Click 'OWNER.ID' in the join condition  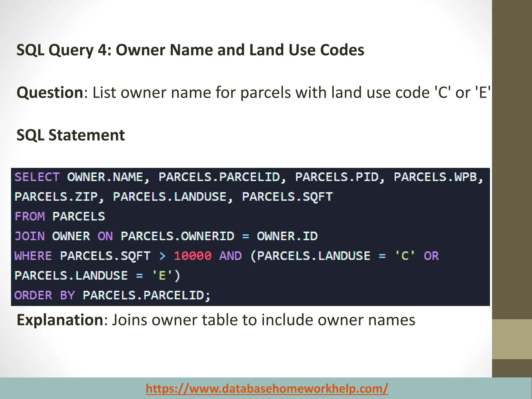pyautogui.click(x=287, y=236)
